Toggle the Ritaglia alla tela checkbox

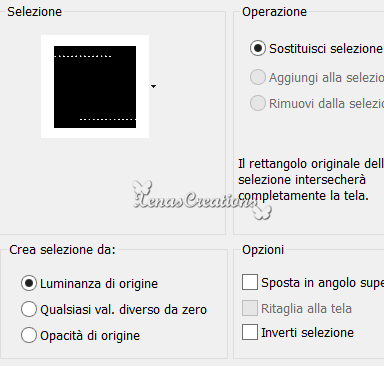pyautogui.click(x=250, y=308)
